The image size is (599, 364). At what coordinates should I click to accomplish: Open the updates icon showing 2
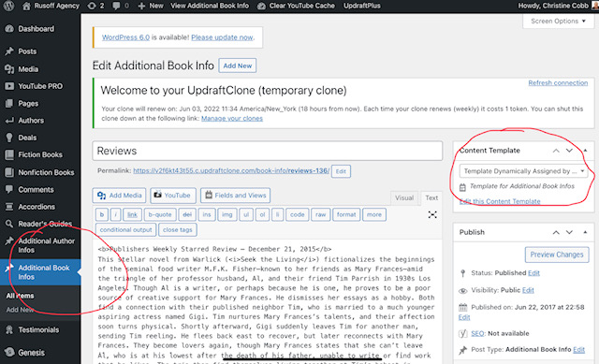pos(95,6)
